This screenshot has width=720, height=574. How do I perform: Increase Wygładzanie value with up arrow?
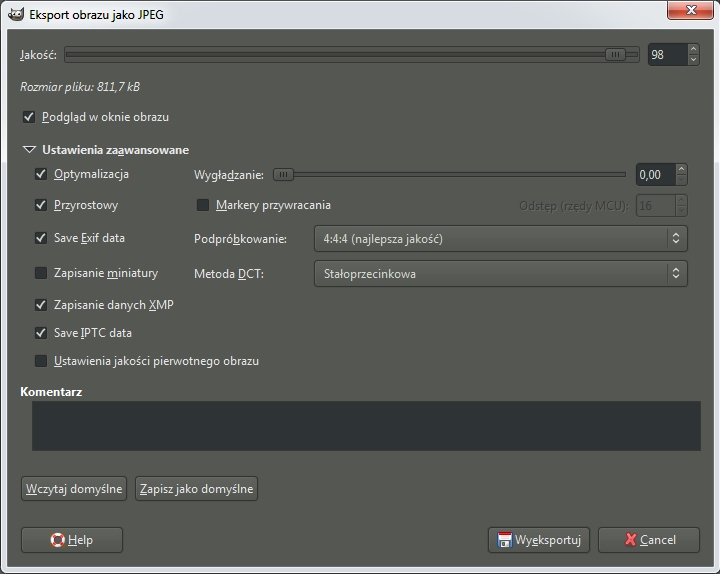[x=682, y=169]
